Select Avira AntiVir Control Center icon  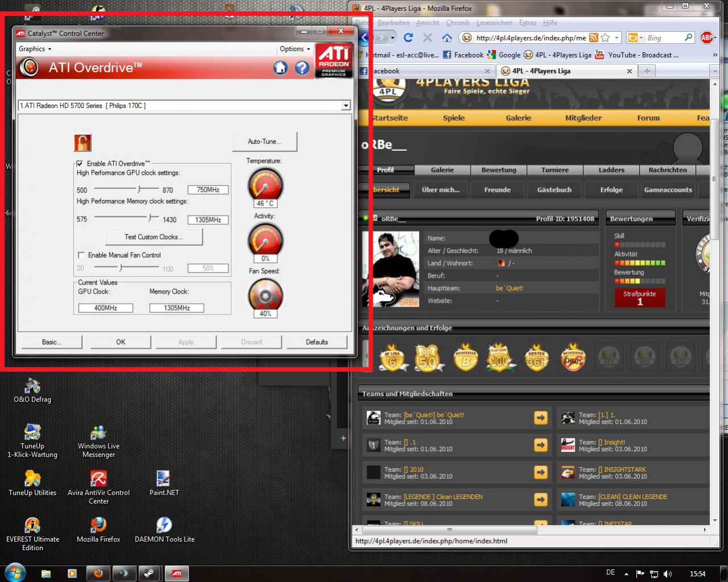(x=98, y=488)
